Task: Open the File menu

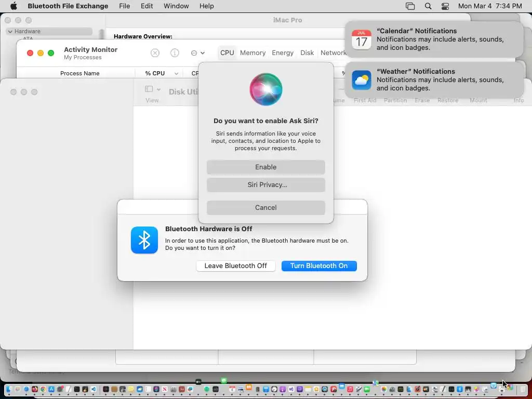Action: [125, 6]
